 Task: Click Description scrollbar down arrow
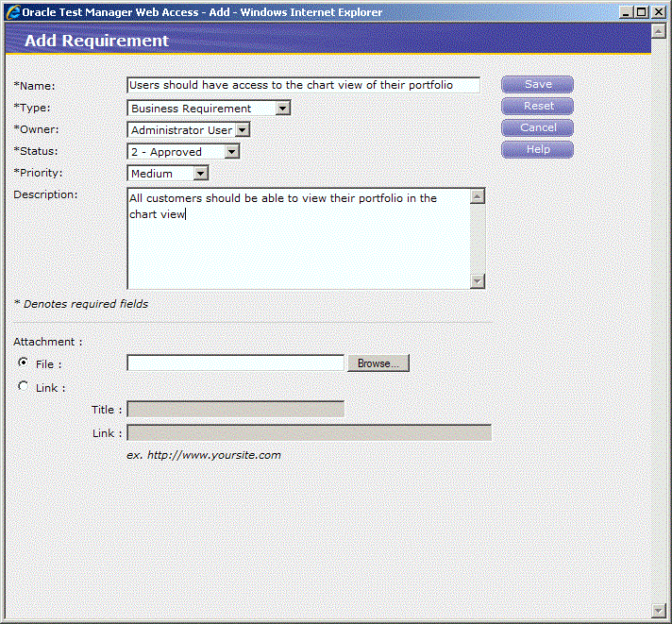point(478,281)
